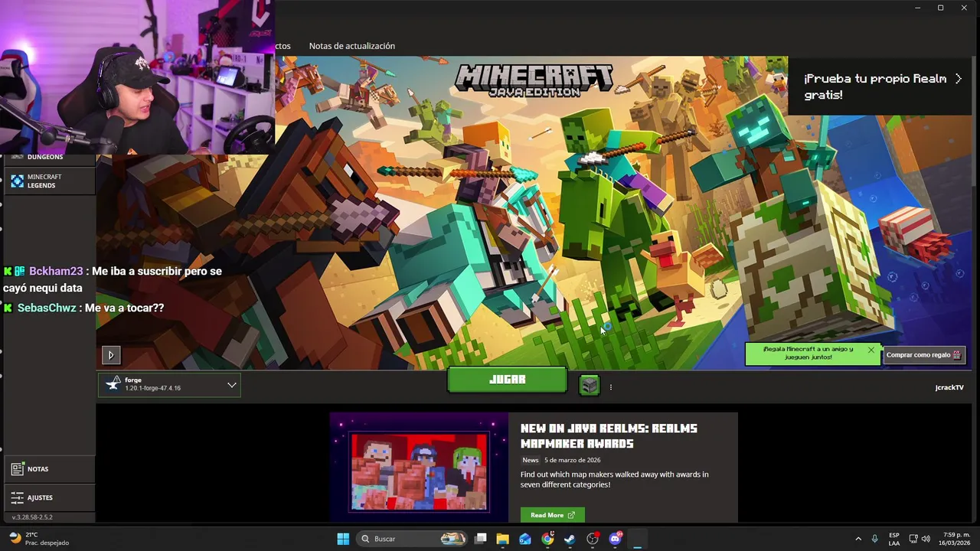Open the forge 1.20.1 version dropdown
The width and height of the screenshot is (980, 551).
169,384
